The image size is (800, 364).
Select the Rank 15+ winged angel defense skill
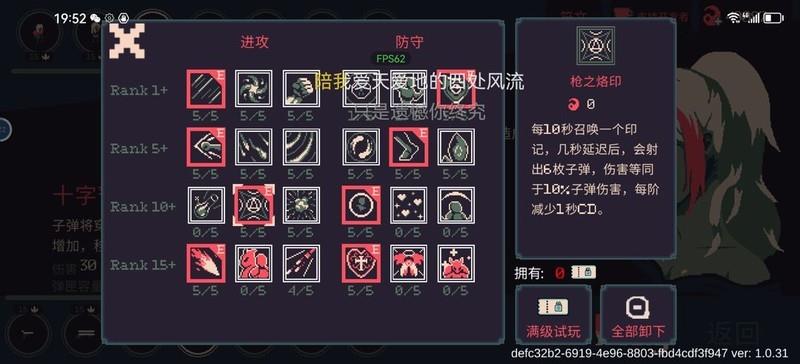(x=409, y=263)
